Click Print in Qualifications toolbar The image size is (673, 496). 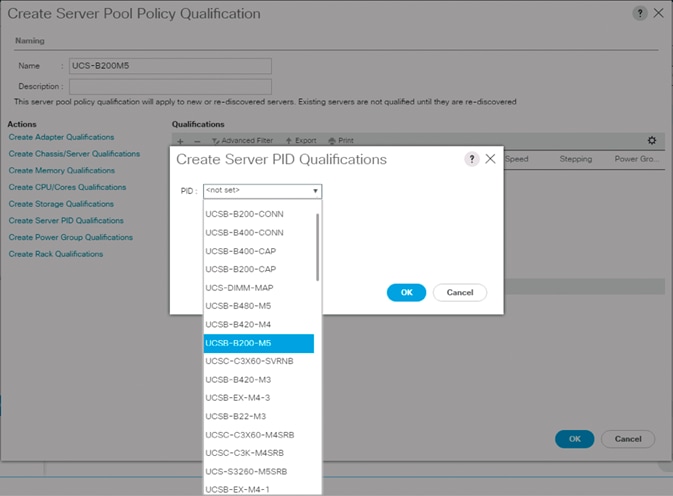coord(341,140)
